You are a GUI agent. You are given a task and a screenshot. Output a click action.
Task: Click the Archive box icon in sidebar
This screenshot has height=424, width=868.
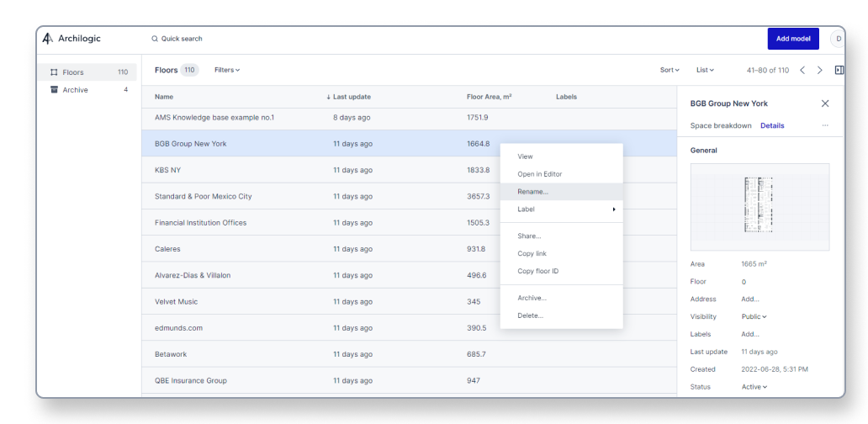[x=54, y=90]
